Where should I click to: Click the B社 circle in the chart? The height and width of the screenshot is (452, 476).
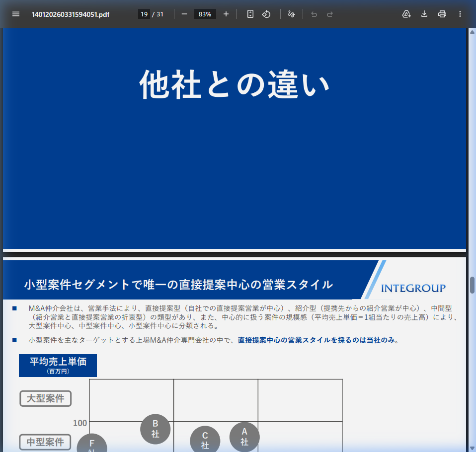[x=155, y=429]
